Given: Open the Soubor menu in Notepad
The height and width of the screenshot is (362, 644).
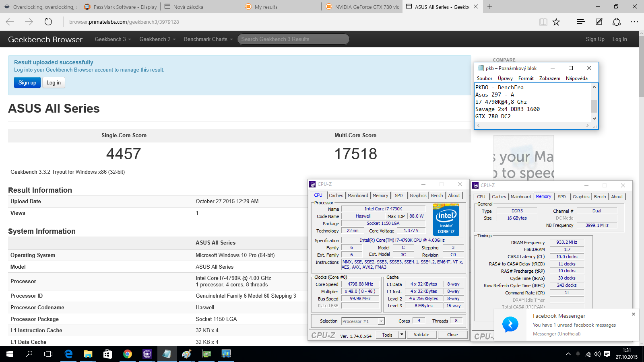Looking at the screenshot, I should click(x=485, y=78).
